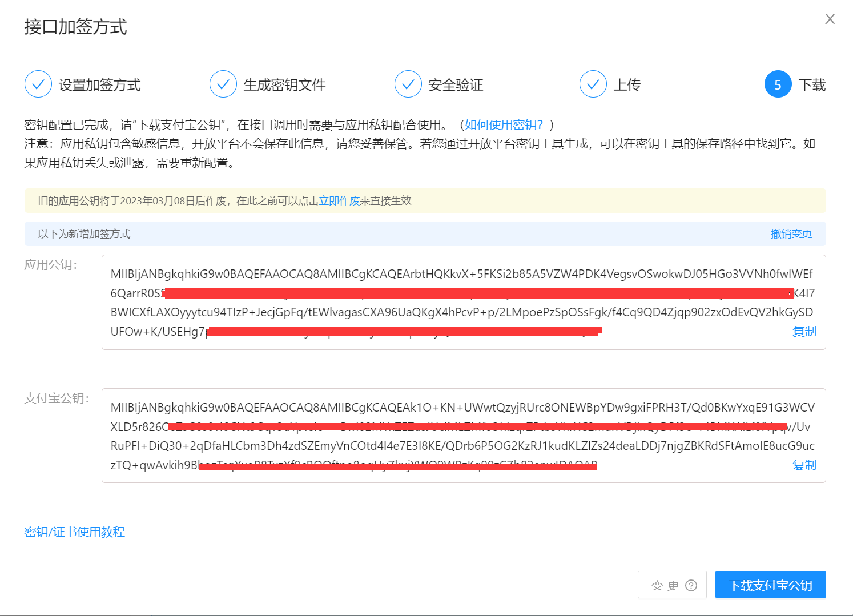The height and width of the screenshot is (616, 853).
Task: Open the 密钥/证书使用教程 tutorial link
Action: click(x=75, y=532)
